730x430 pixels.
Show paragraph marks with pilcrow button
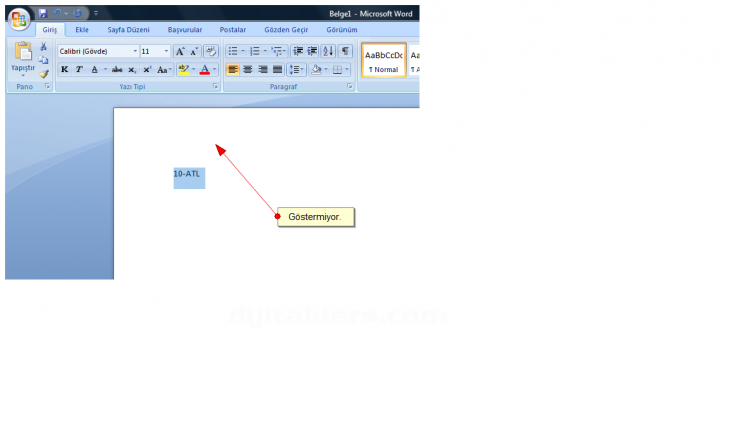click(345, 51)
